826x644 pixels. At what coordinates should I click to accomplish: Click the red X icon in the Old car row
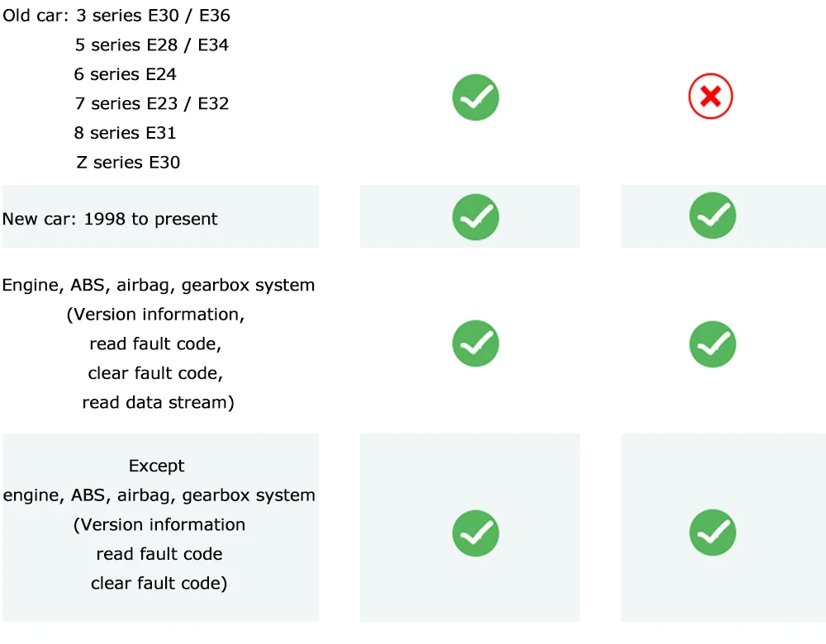[x=710, y=97]
